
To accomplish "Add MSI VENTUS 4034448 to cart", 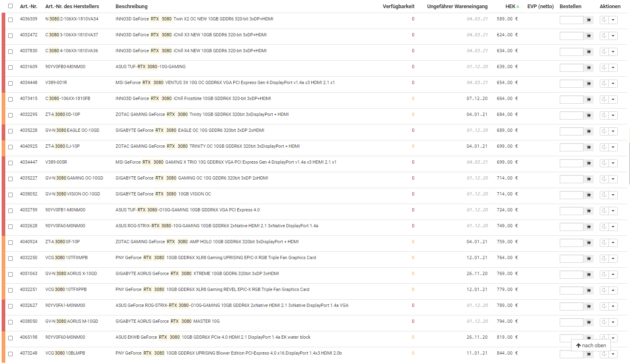I will pyautogui.click(x=589, y=84).
